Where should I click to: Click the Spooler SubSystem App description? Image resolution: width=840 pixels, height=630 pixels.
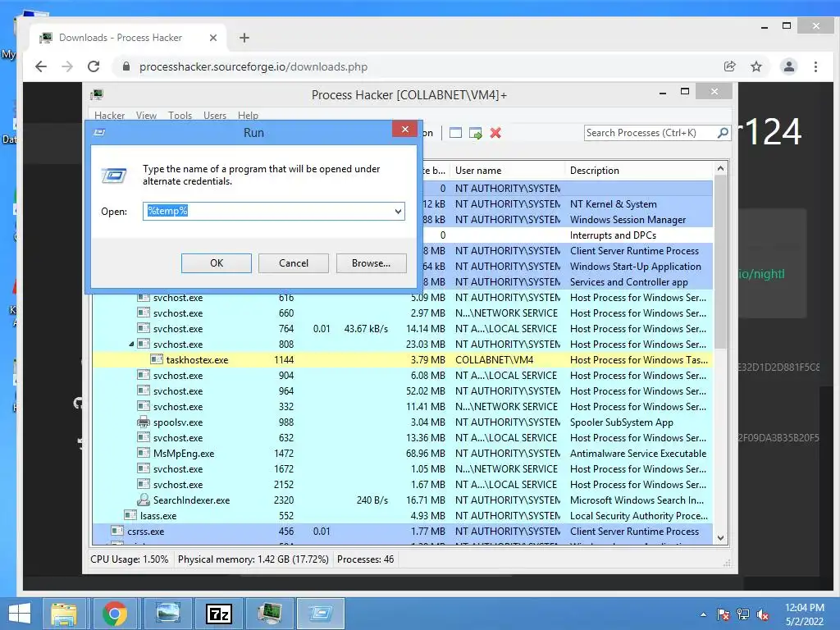pos(622,422)
